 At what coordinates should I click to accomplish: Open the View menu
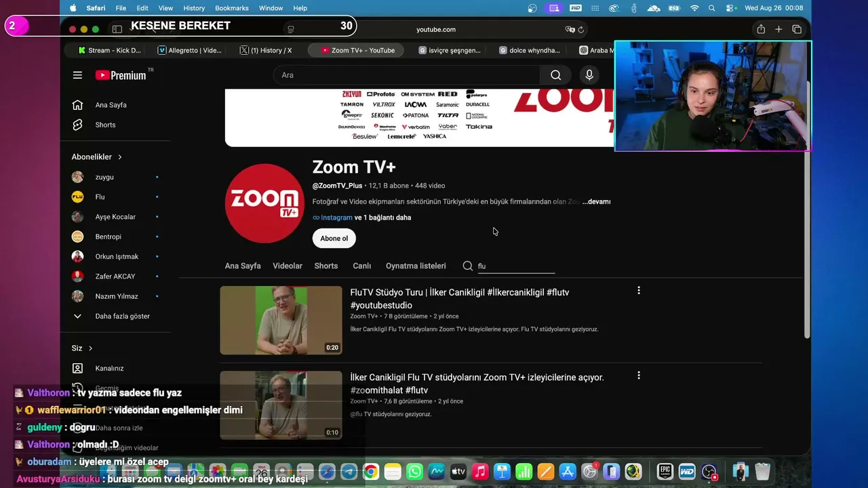165,8
